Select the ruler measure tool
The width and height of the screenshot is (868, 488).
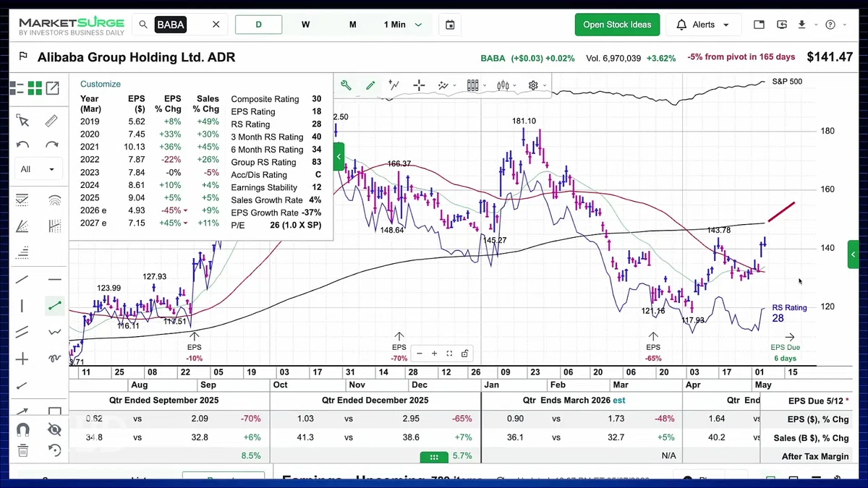[x=51, y=121]
